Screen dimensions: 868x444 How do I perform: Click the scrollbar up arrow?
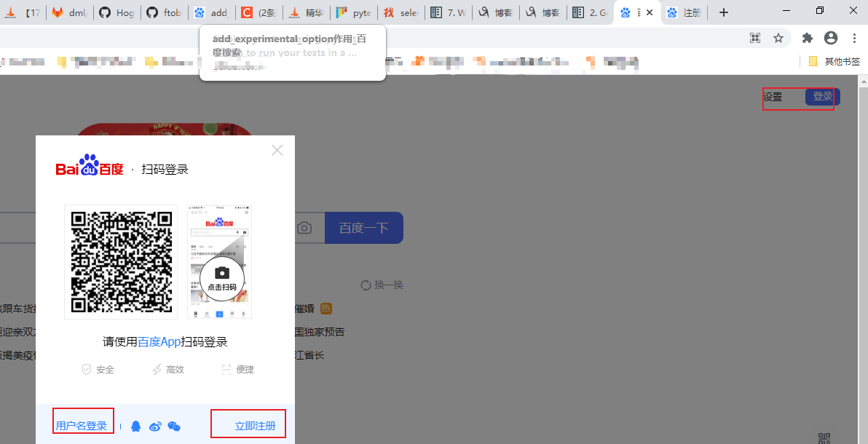click(x=863, y=81)
